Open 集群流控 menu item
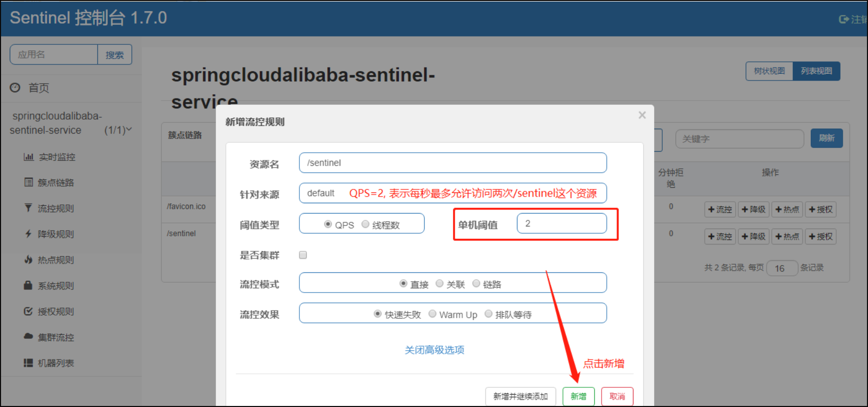 (56, 337)
